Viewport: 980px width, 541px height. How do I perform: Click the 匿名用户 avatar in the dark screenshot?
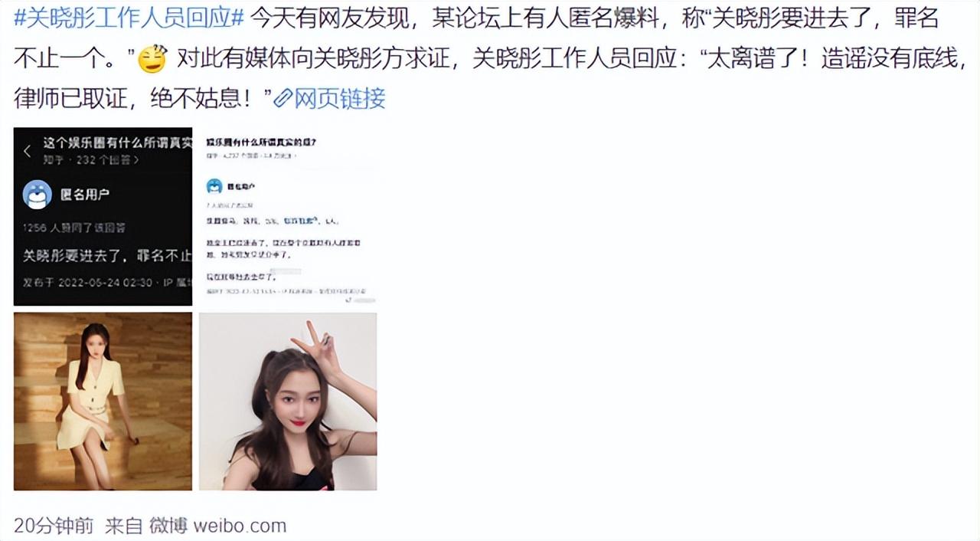click(37, 195)
